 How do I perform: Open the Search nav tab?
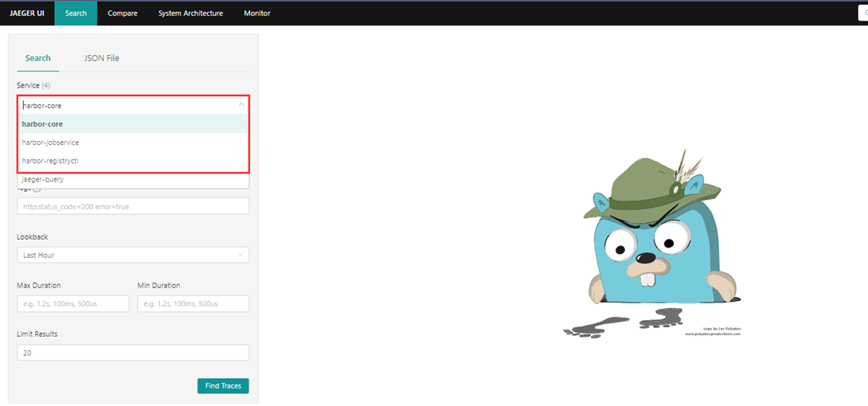tap(76, 14)
